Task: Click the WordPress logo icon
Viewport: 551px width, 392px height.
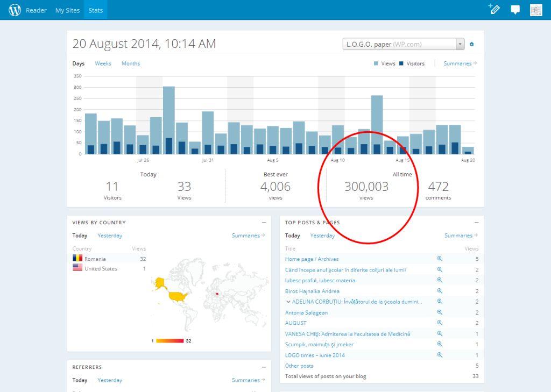Action: pos(15,10)
